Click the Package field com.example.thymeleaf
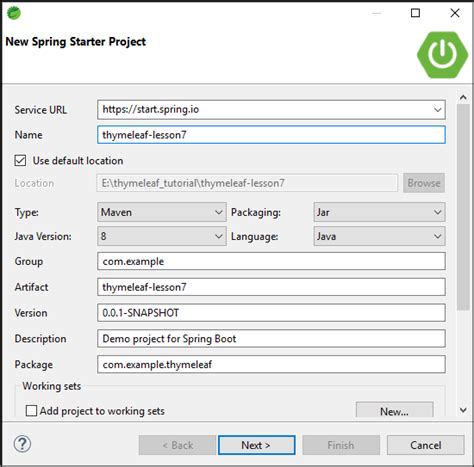474x467 pixels. point(271,364)
